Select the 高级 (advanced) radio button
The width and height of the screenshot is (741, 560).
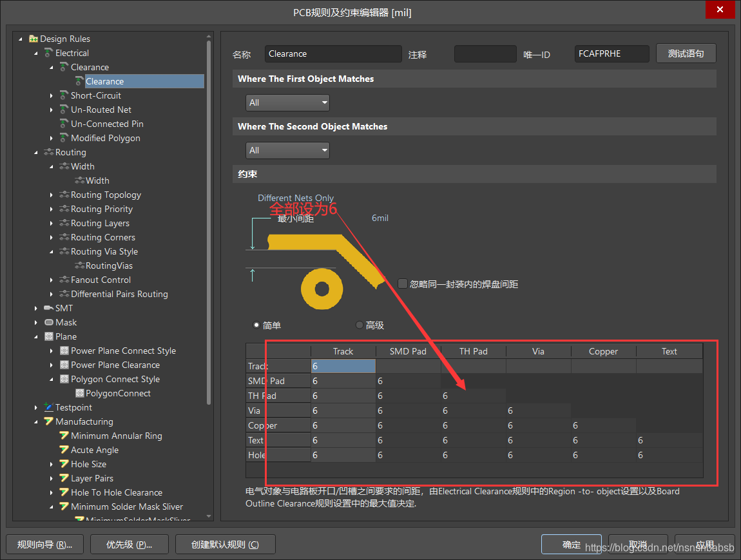359,325
